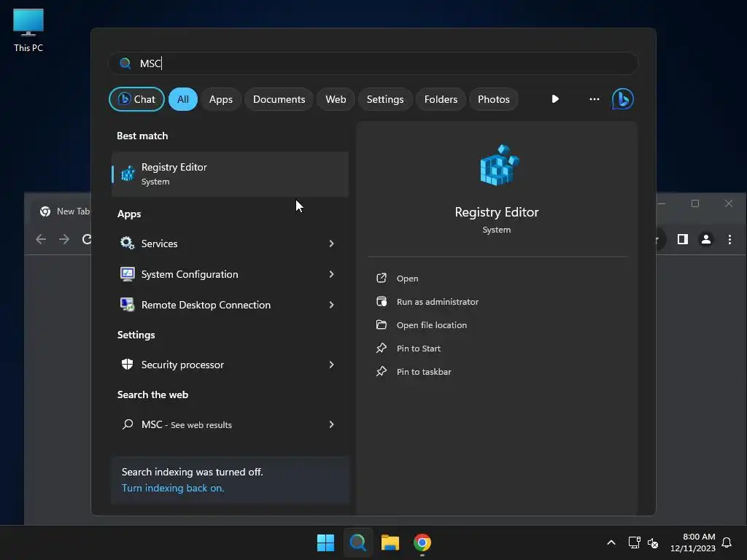Click Turn indexing back on link

173,488
